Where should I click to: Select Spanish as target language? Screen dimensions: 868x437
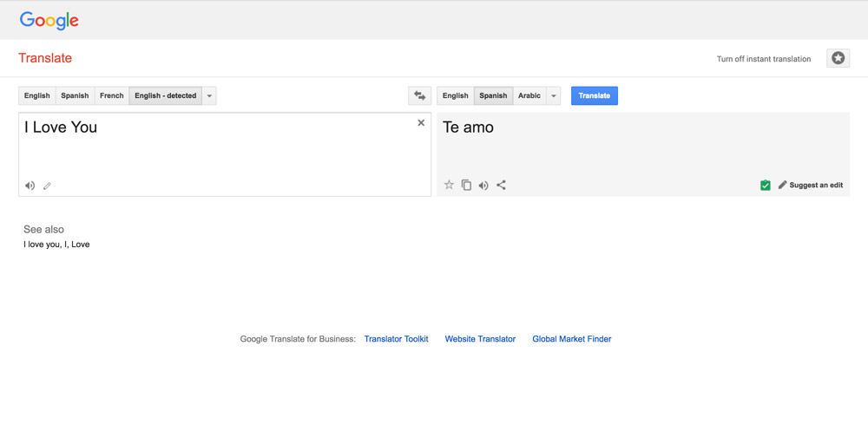click(493, 95)
